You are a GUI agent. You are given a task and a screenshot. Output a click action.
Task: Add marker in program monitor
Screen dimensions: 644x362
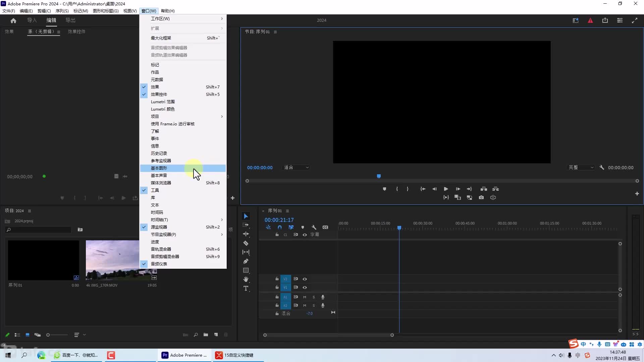click(x=384, y=189)
